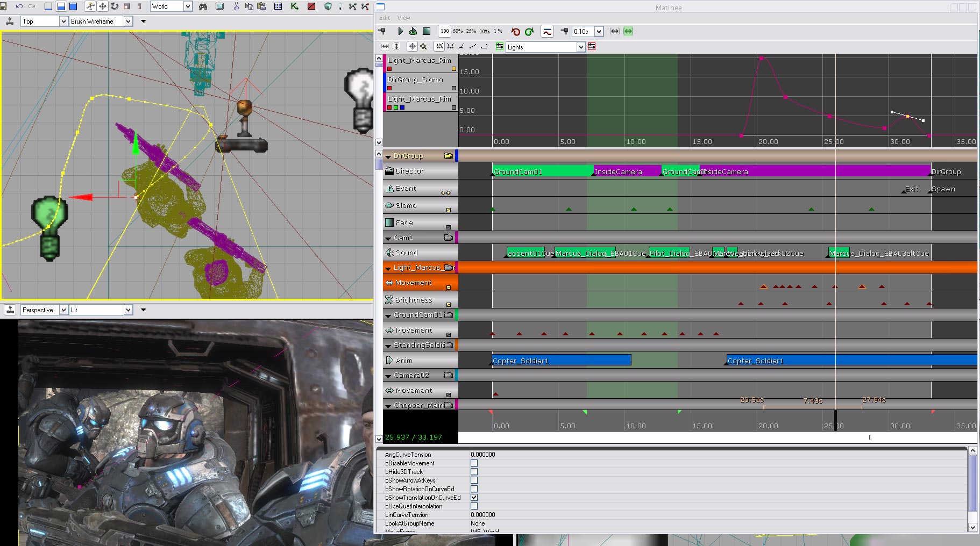Screen dimensions: 980x546
Task: Click the green redo arrow
Action: [529, 32]
